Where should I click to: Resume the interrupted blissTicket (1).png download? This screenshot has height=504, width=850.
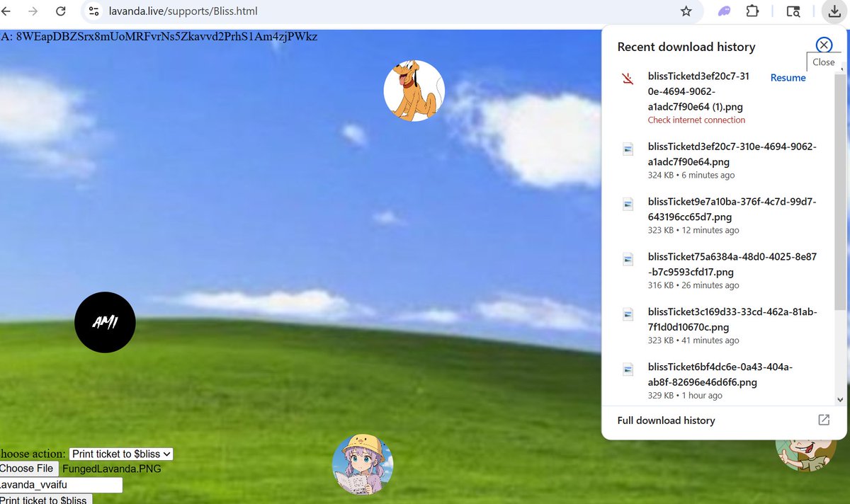tap(788, 78)
